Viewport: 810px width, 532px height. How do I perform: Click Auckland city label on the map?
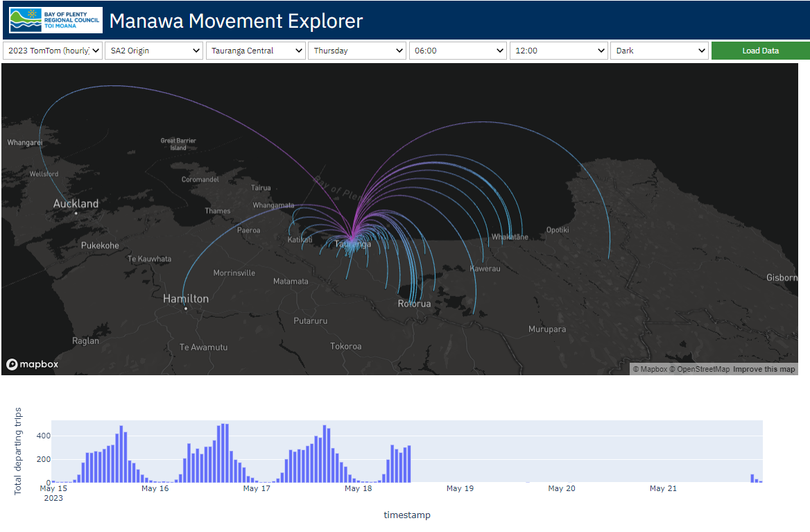pos(76,204)
